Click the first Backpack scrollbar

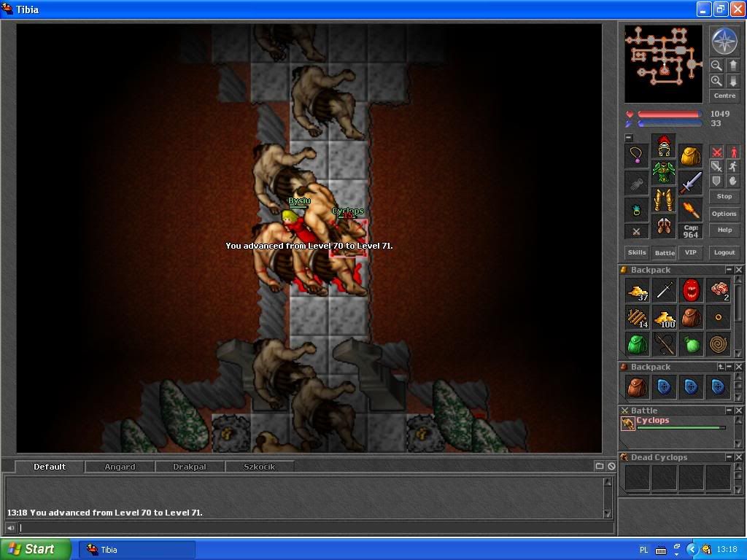click(738, 316)
